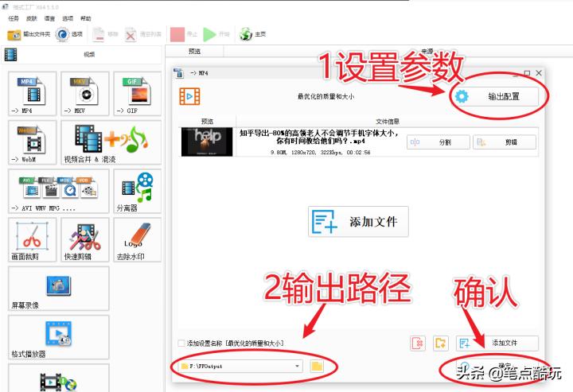Open the 视频合并 & 混流 tool
This screenshot has width=573, height=392.
111,142
